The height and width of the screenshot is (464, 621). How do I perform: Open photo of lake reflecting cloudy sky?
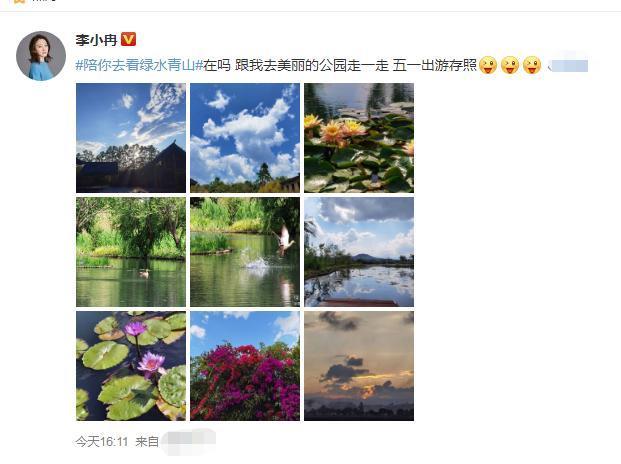click(359, 252)
